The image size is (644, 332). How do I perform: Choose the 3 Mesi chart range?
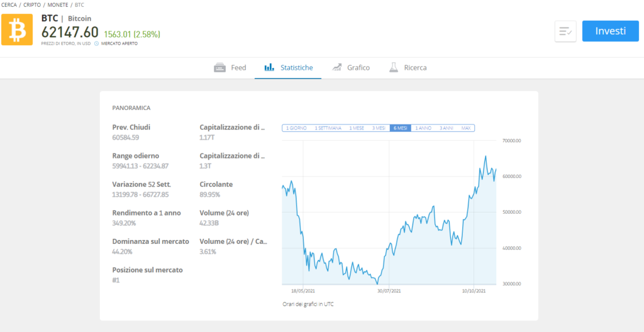[379, 128]
